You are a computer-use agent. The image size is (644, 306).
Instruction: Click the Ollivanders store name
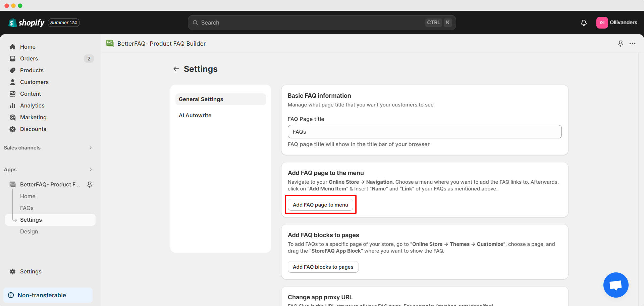click(624, 23)
